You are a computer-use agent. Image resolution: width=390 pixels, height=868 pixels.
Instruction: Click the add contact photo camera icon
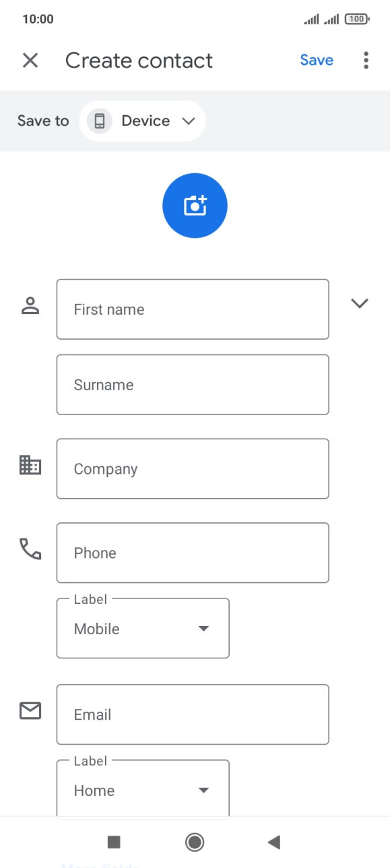[195, 205]
